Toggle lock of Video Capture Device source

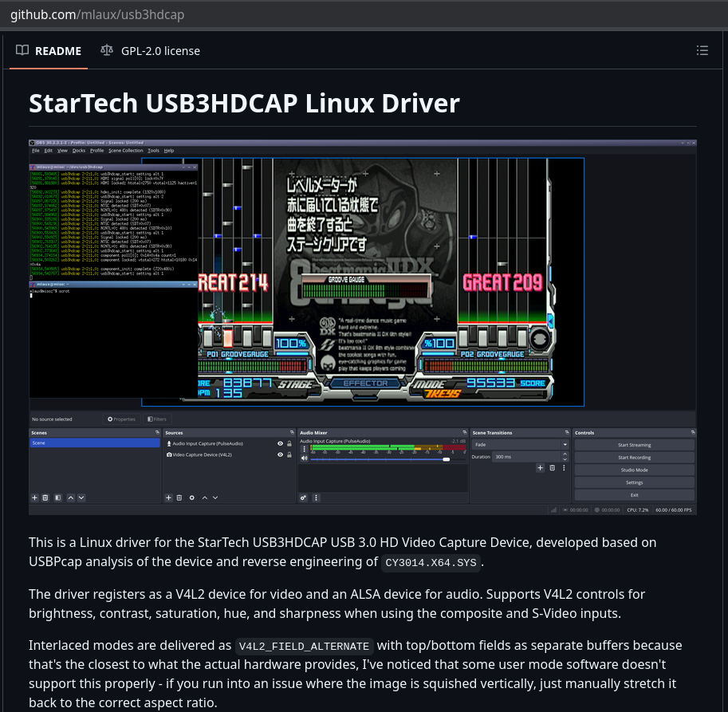(289, 454)
